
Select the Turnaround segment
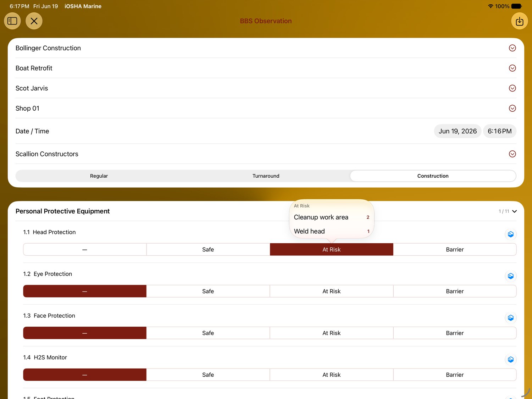pos(266,176)
